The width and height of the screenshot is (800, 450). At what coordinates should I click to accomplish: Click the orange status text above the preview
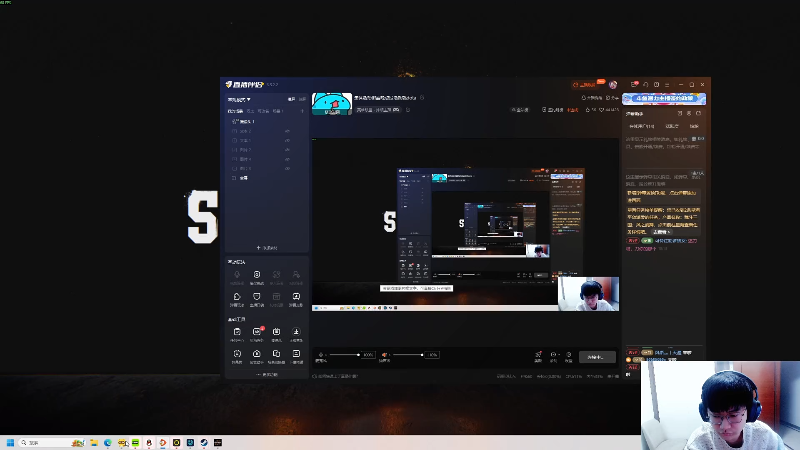click(573, 110)
